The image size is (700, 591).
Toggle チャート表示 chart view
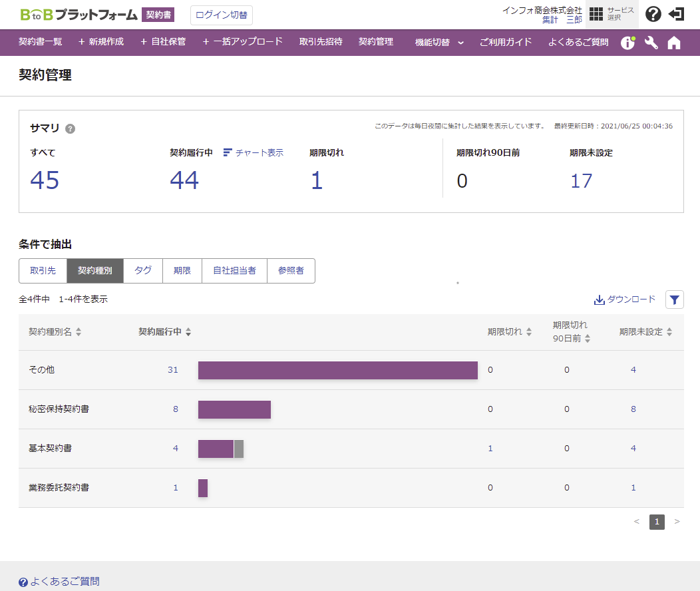253,152
